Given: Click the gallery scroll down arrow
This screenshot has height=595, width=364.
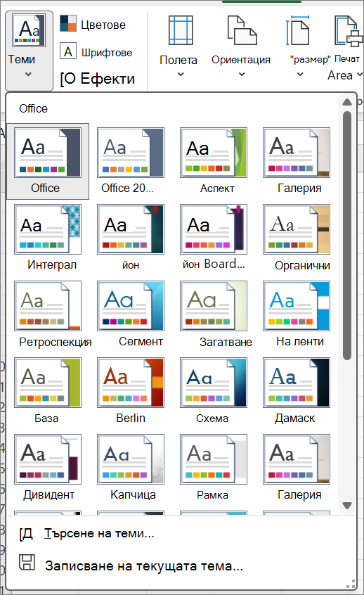Looking at the screenshot, I should [x=346, y=506].
